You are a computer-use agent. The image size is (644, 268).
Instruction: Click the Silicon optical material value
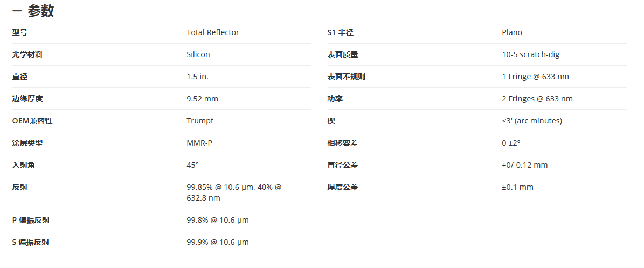198,54
